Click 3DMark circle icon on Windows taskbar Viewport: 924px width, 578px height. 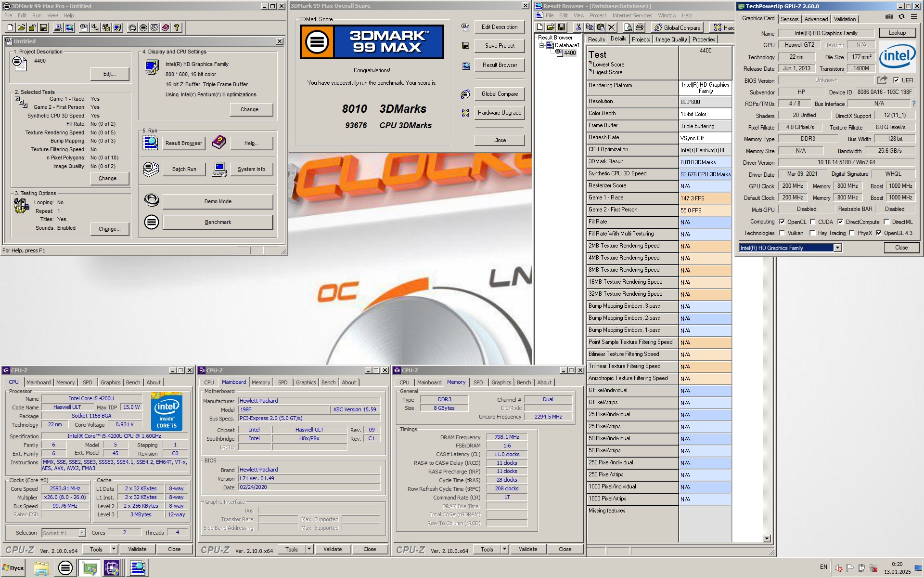65,568
